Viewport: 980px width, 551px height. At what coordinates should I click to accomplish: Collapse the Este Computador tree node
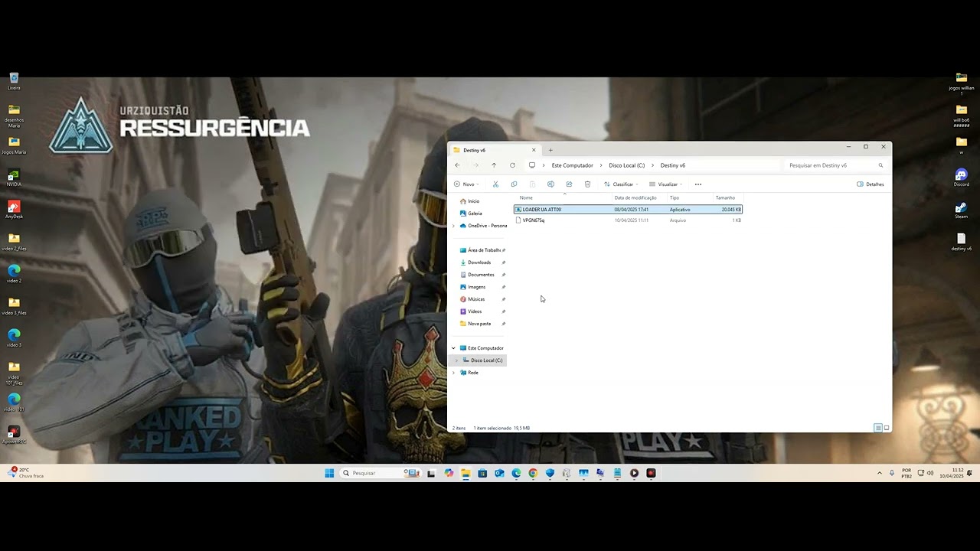(453, 348)
